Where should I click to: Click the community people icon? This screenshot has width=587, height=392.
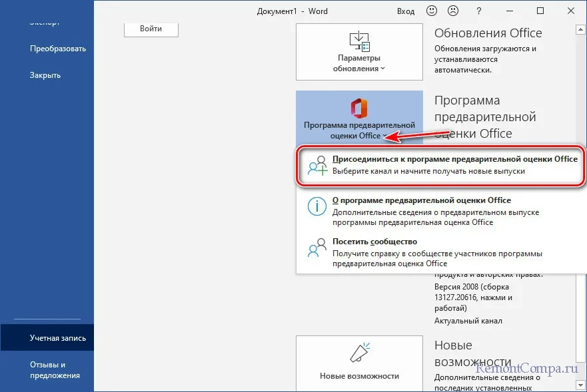click(x=317, y=248)
